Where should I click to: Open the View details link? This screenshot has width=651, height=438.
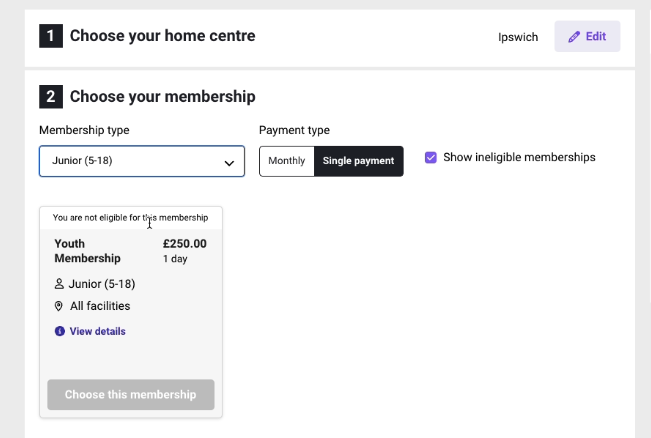coord(97,331)
